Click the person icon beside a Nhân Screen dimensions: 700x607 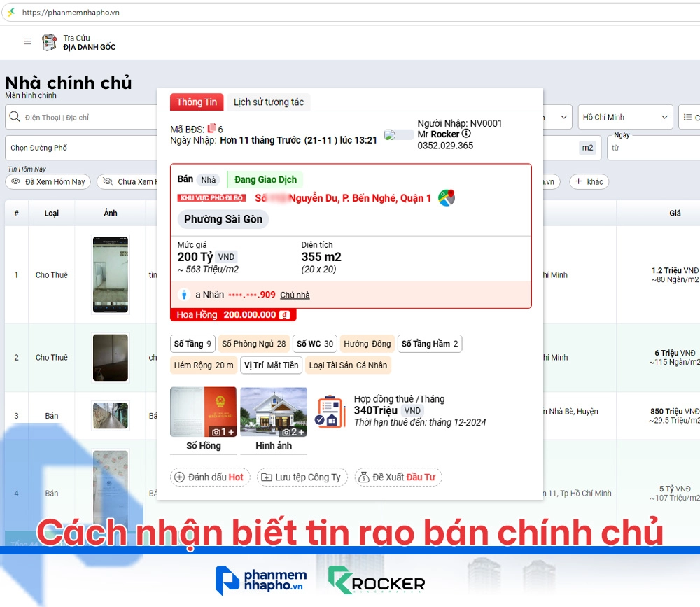tap(185, 295)
